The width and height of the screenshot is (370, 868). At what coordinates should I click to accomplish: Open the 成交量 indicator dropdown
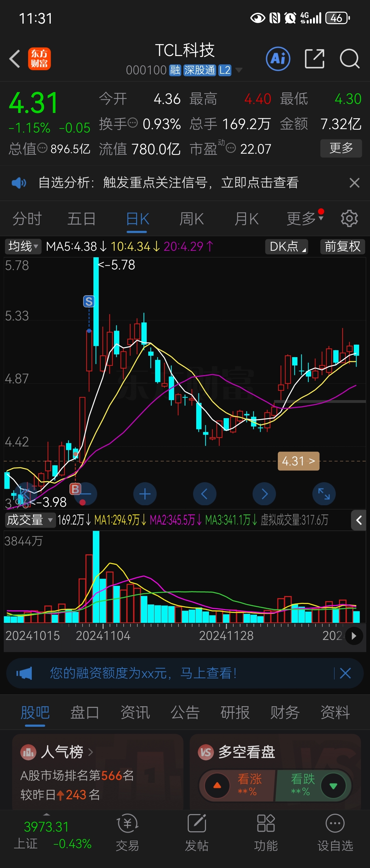point(30,520)
